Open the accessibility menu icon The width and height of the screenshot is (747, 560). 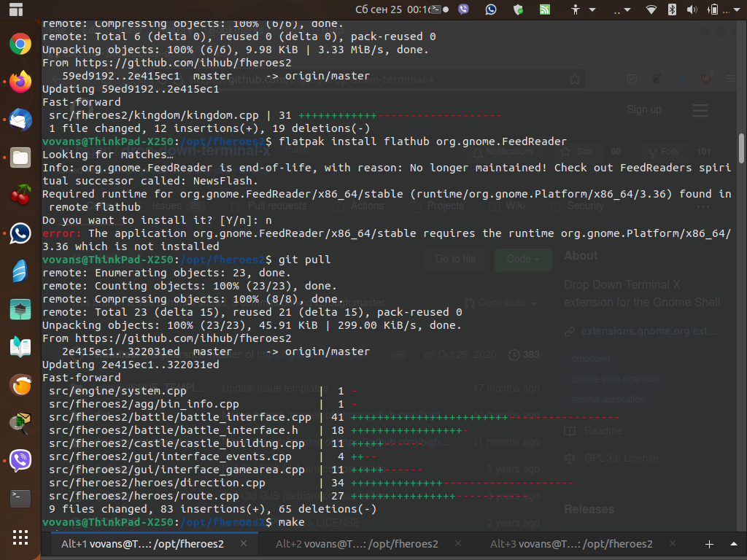(x=576, y=9)
